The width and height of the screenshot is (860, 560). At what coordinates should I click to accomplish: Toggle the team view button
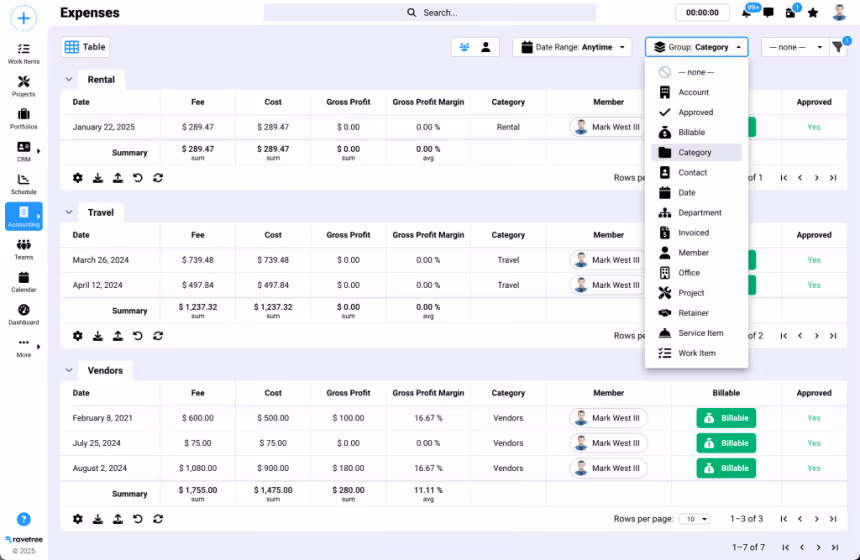[x=465, y=47]
